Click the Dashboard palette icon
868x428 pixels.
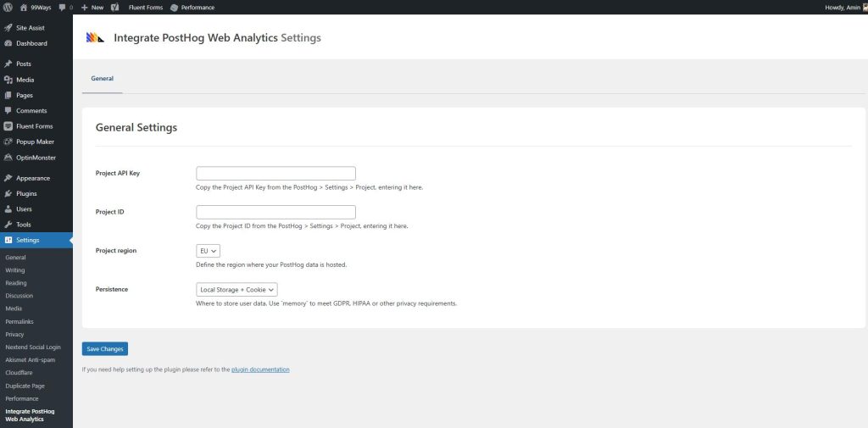pos(8,43)
